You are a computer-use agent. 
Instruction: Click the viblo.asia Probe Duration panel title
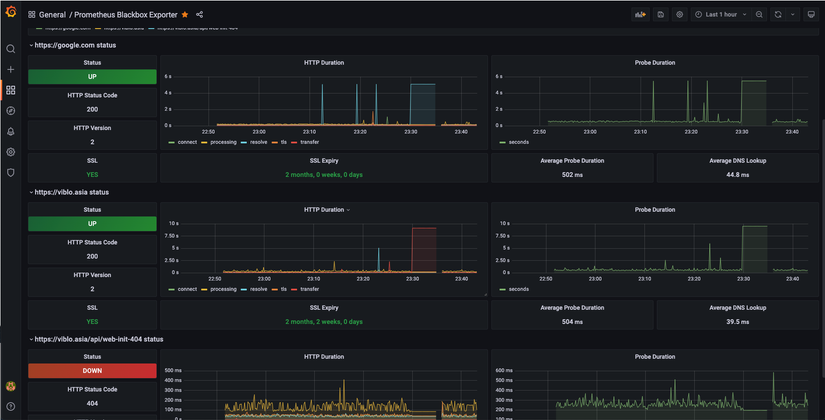(655, 209)
